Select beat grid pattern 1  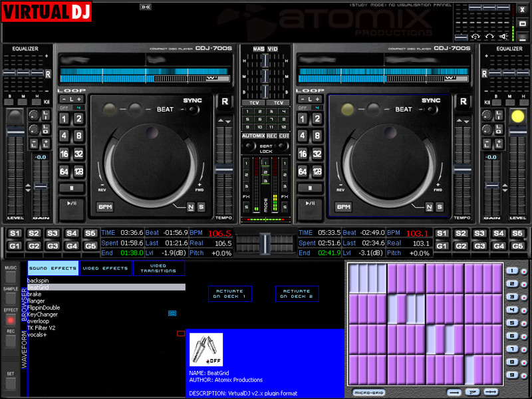click(x=512, y=271)
